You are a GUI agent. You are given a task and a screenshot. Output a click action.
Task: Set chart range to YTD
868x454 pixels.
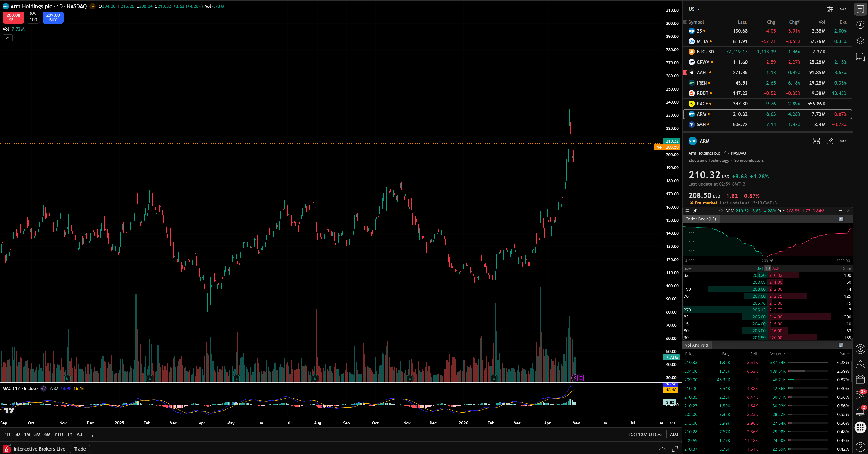tap(59, 434)
